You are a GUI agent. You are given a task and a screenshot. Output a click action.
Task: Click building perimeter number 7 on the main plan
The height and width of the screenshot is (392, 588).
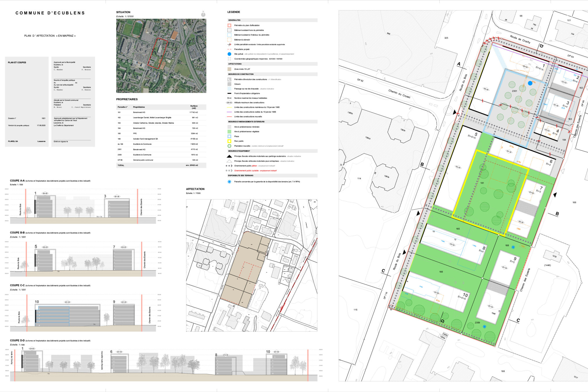(541, 188)
